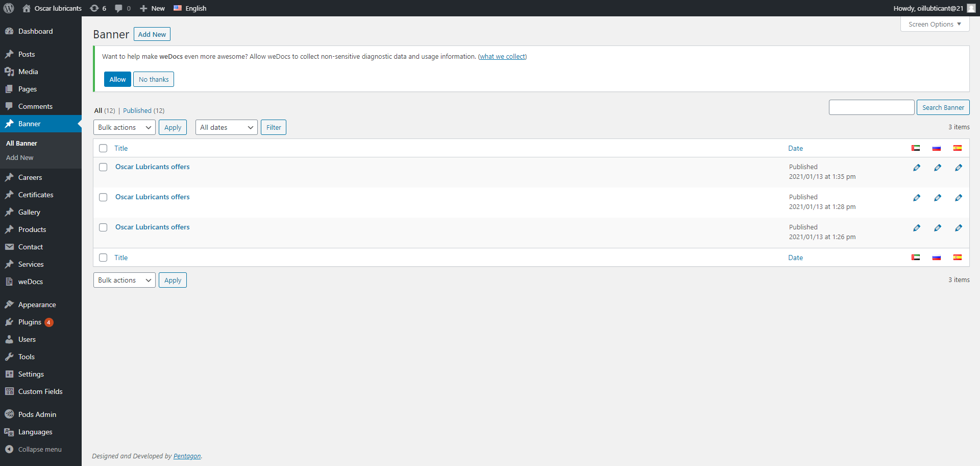Edit Russian translation of the 1:26 pm banner
The image size is (980, 466).
tap(938, 228)
